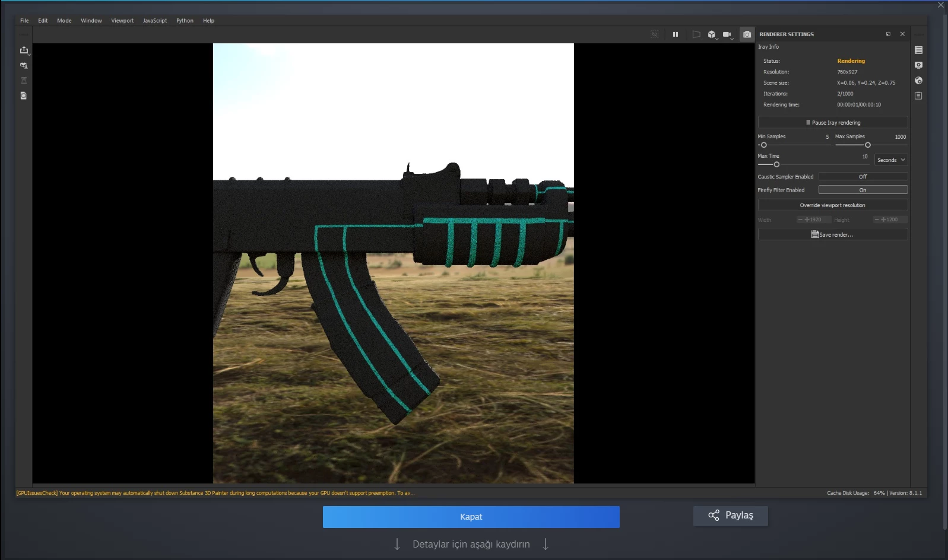Open the Help menu
Image resolution: width=948 pixels, height=560 pixels.
coord(208,21)
